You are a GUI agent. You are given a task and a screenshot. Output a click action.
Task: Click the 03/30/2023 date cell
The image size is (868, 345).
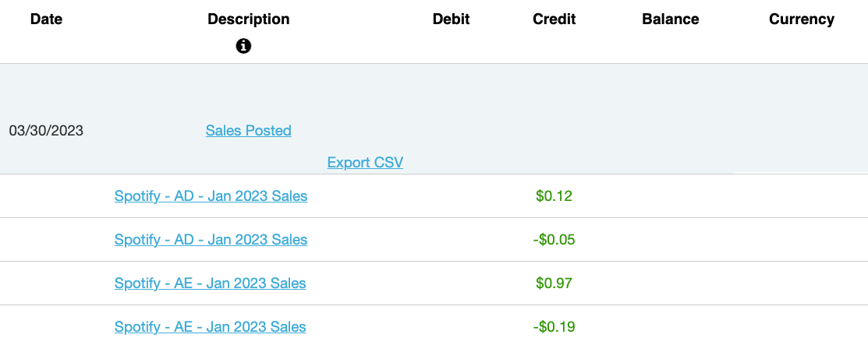click(46, 131)
